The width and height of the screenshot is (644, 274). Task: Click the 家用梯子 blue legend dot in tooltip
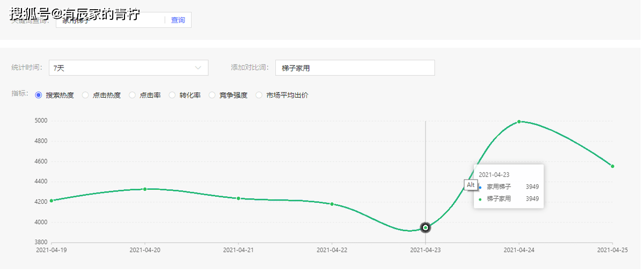click(x=480, y=187)
